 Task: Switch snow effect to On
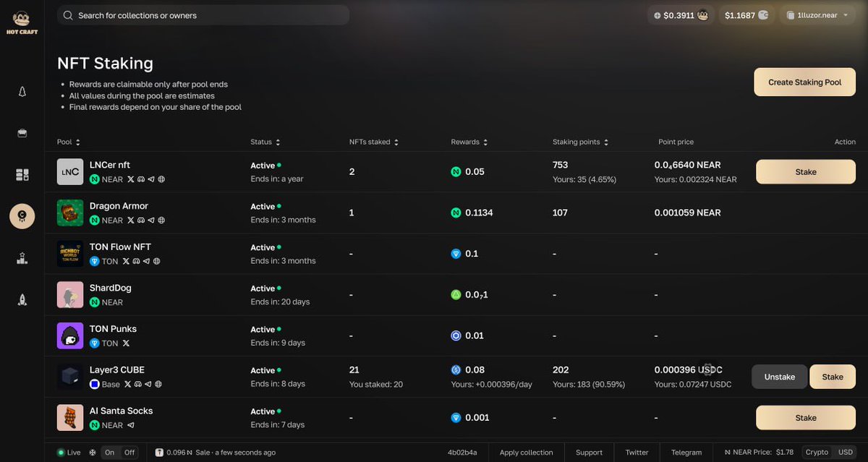pos(110,453)
